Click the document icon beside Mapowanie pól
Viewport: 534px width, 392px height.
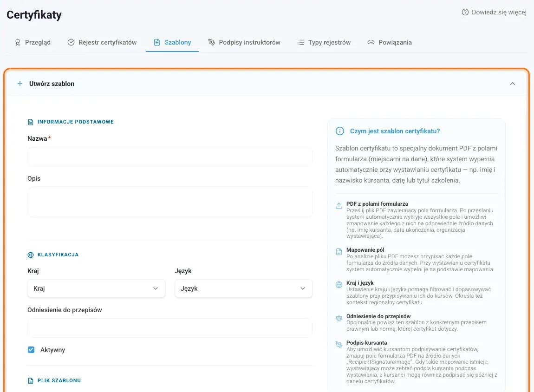(x=339, y=252)
